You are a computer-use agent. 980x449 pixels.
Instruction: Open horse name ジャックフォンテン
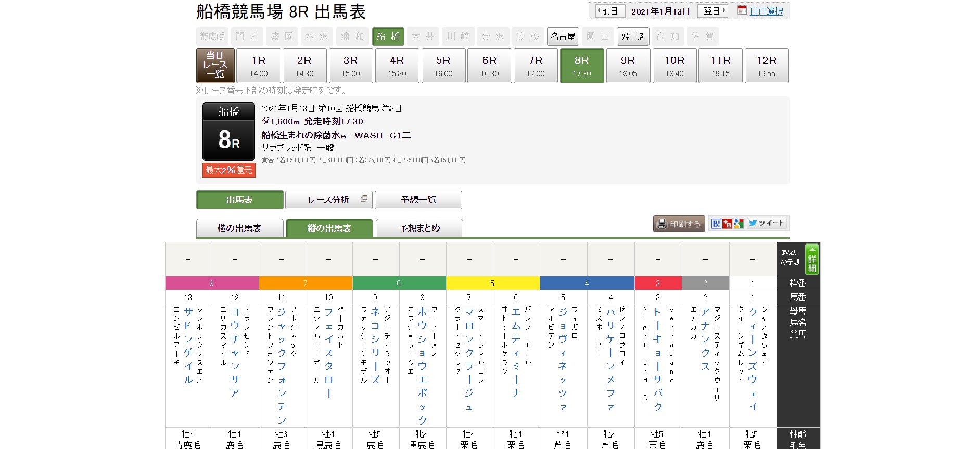(x=282, y=366)
